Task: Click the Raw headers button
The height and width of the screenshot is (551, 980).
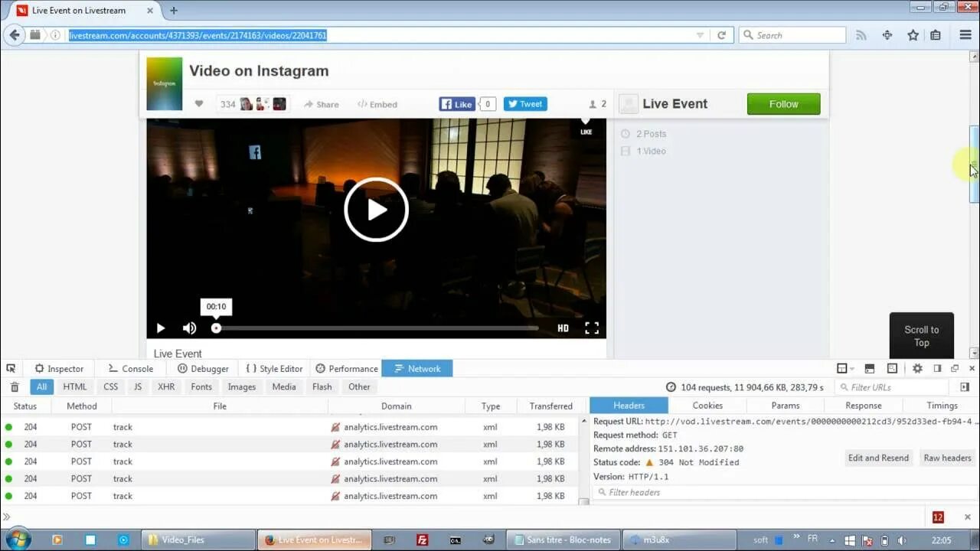Action: (x=947, y=458)
